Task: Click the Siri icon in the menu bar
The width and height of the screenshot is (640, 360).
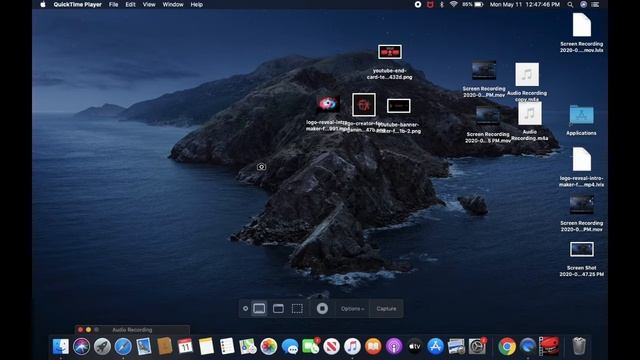Action: [583, 4]
